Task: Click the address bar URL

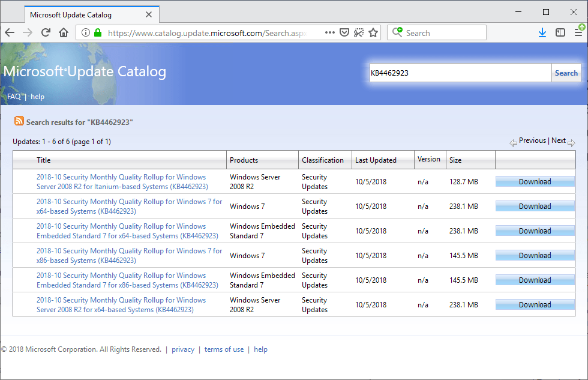Action: (x=206, y=33)
